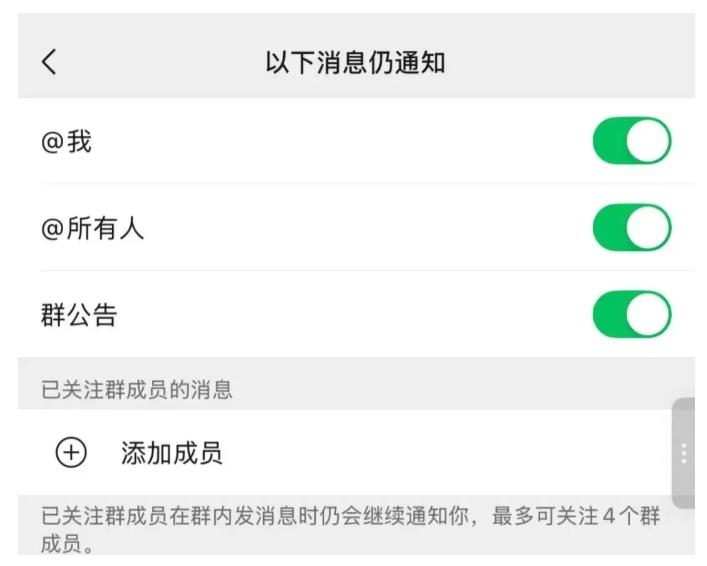Viewport: 707px width, 566px height.
Task: Click the circled plus icon
Action: pos(70,453)
